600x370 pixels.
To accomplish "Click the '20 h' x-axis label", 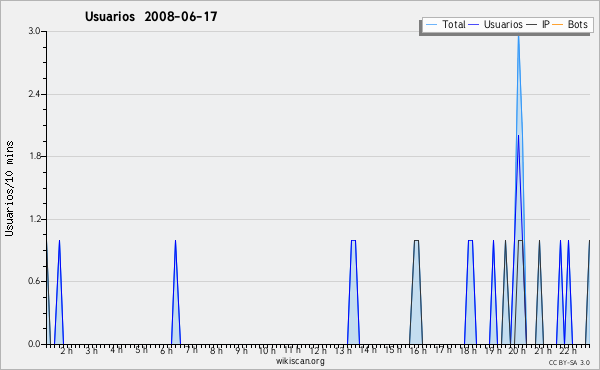I will tap(517, 351).
